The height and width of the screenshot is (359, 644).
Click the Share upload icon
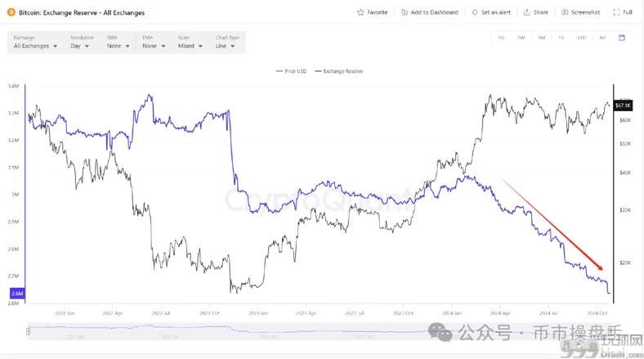527,12
